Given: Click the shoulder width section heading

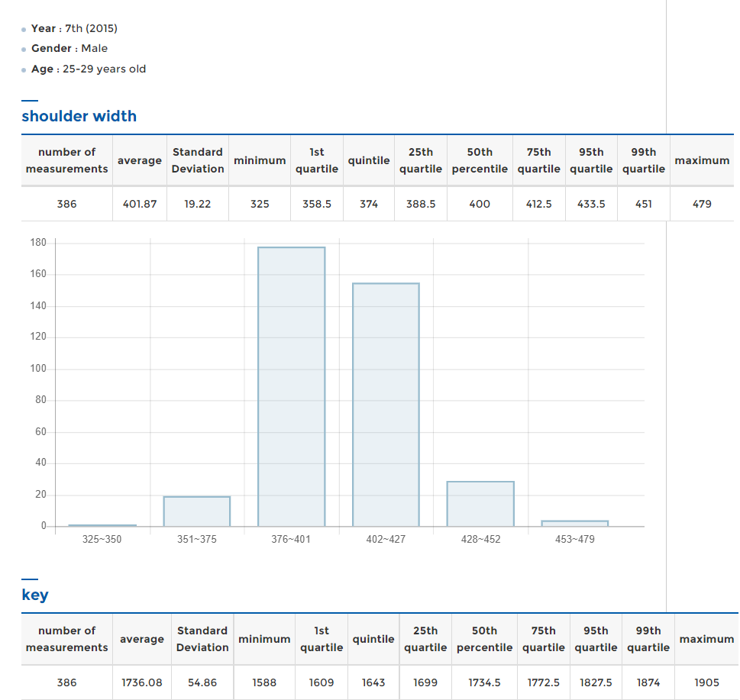Looking at the screenshot, I should 79,116.
